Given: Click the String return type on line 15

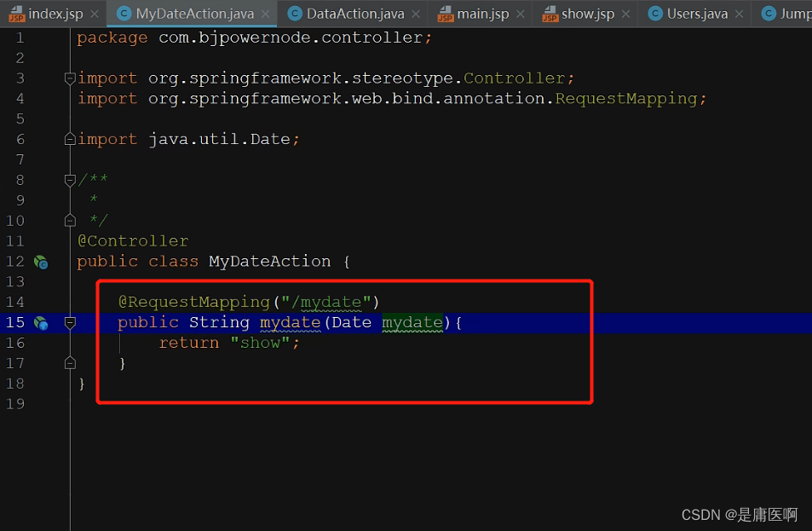Looking at the screenshot, I should 219,323.
